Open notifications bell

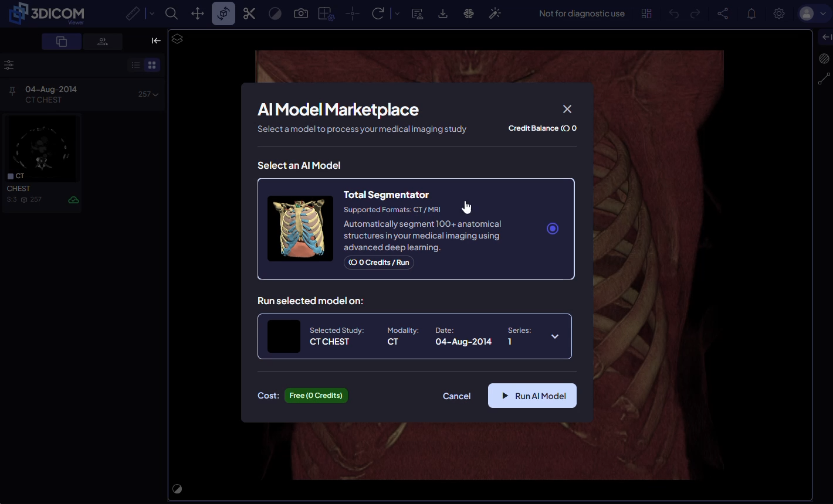pos(751,13)
